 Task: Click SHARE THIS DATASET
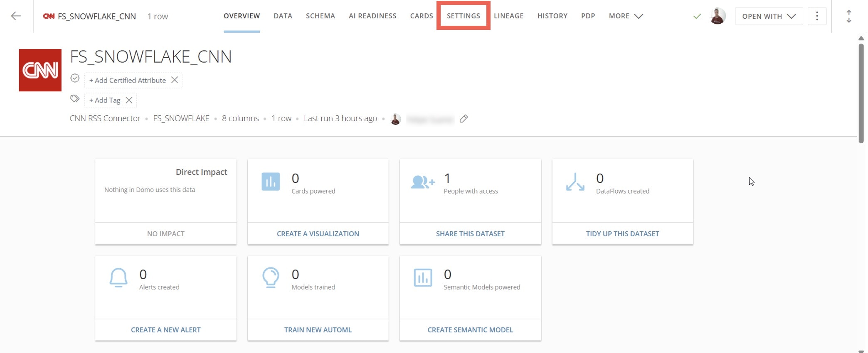[470, 234]
